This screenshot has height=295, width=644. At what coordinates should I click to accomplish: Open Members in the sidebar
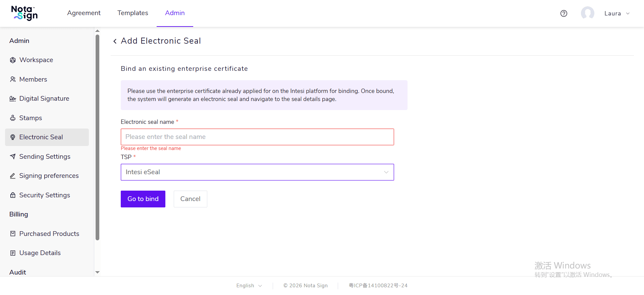47,79
